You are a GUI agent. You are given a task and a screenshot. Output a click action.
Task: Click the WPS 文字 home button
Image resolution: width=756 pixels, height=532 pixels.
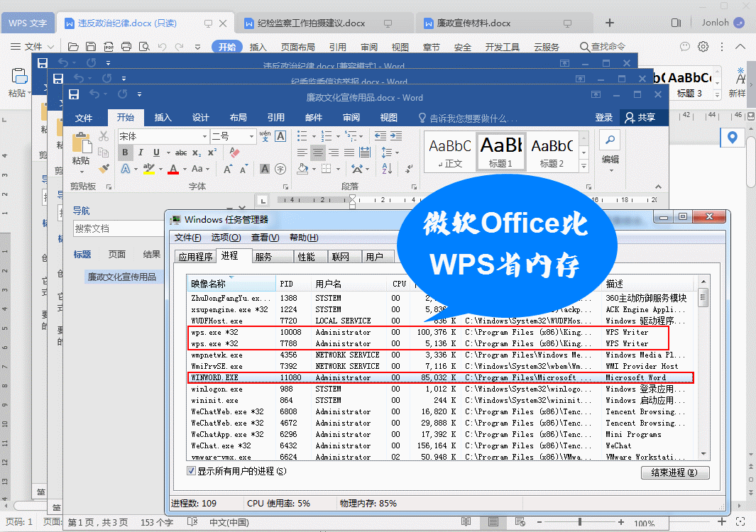pos(28,23)
